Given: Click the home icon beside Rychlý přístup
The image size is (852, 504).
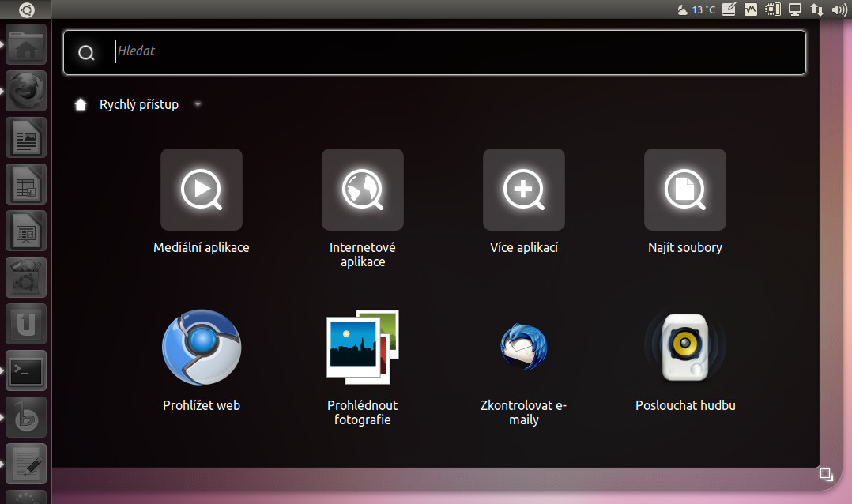Looking at the screenshot, I should point(80,104).
